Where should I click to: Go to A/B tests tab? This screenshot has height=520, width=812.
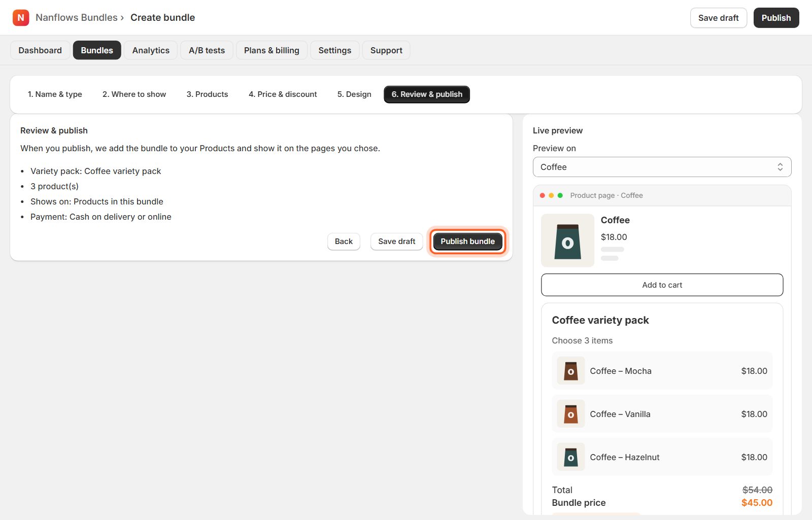pos(207,50)
